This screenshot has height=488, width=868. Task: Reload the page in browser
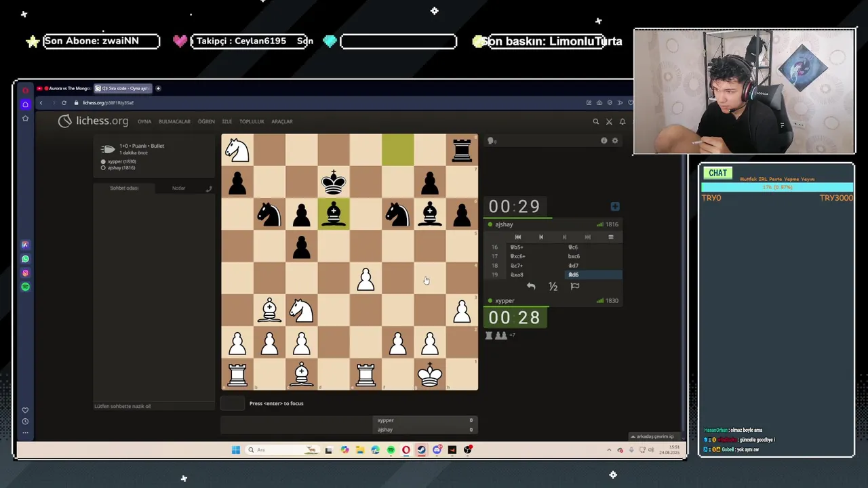64,103
